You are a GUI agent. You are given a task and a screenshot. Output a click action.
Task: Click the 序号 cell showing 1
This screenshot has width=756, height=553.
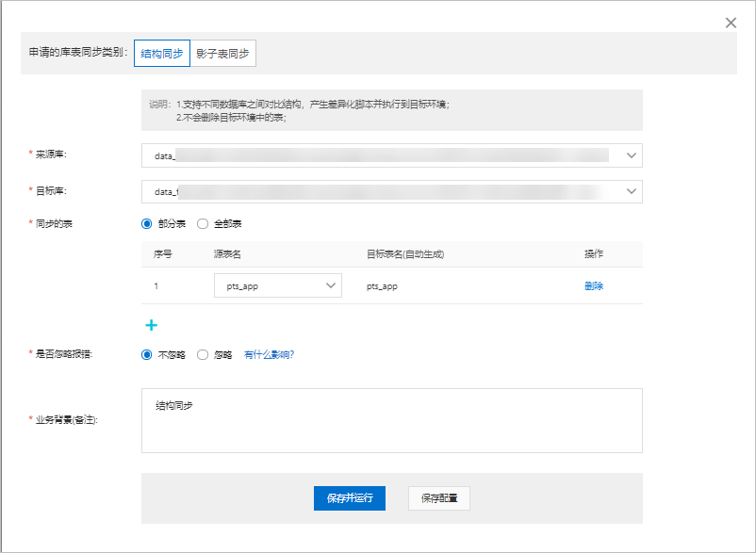coord(156,285)
